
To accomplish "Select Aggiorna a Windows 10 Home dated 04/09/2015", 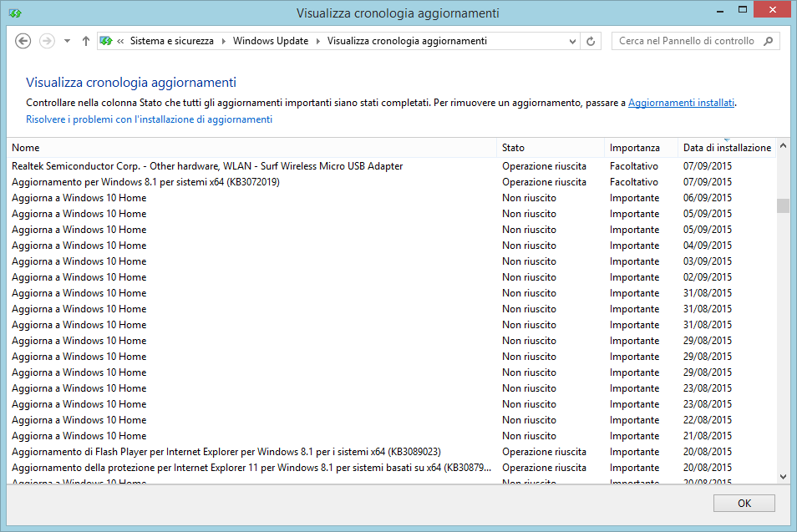I will pos(391,246).
